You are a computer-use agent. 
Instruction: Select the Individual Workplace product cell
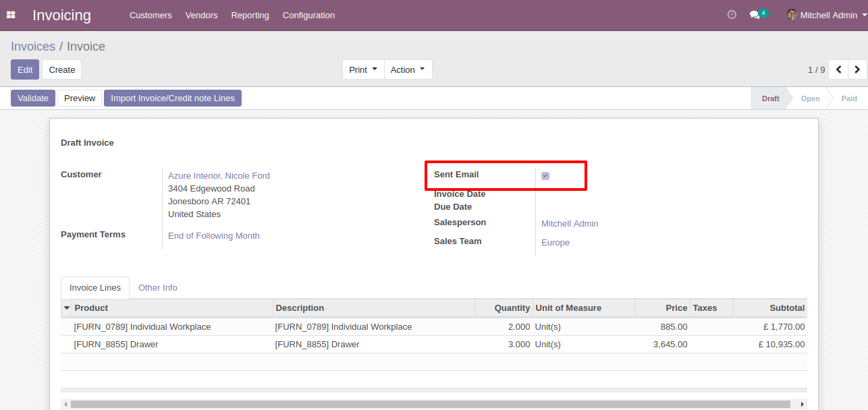(x=172, y=326)
